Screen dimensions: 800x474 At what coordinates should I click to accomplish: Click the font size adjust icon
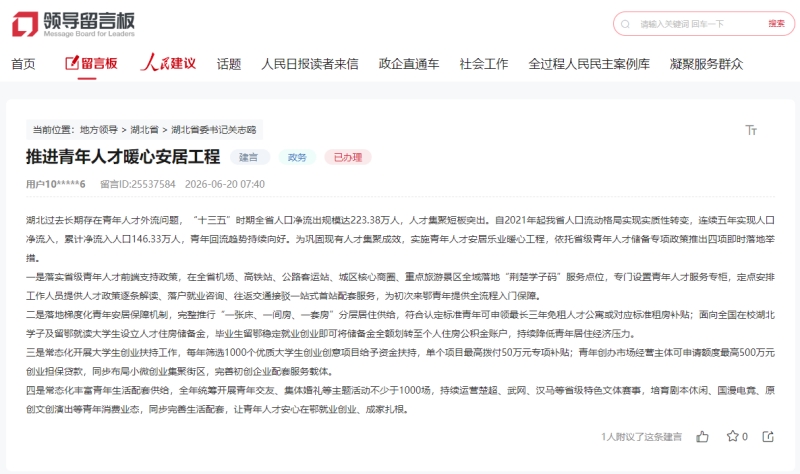(x=751, y=130)
